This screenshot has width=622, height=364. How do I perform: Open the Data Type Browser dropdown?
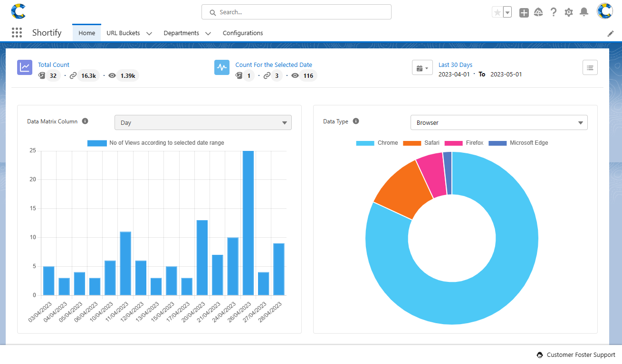coord(498,122)
